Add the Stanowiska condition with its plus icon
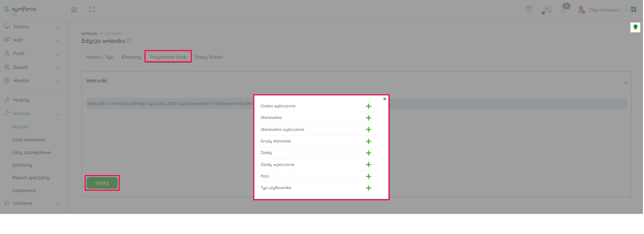Screen dimensions: 644x234 [x=368, y=118]
